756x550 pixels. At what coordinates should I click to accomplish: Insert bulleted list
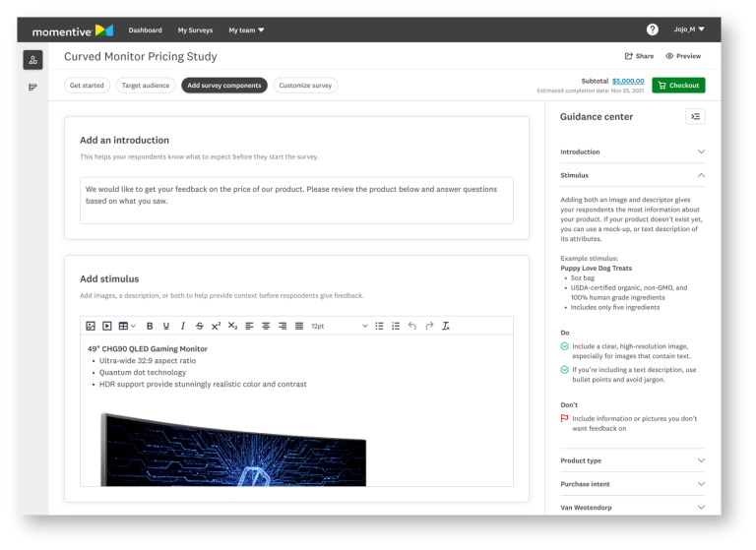(379, 327)
